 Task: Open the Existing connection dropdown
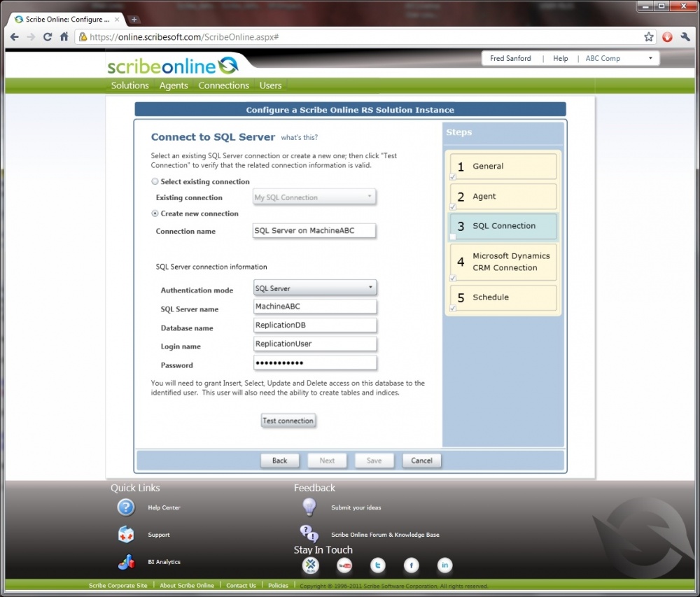pos(314,197)
